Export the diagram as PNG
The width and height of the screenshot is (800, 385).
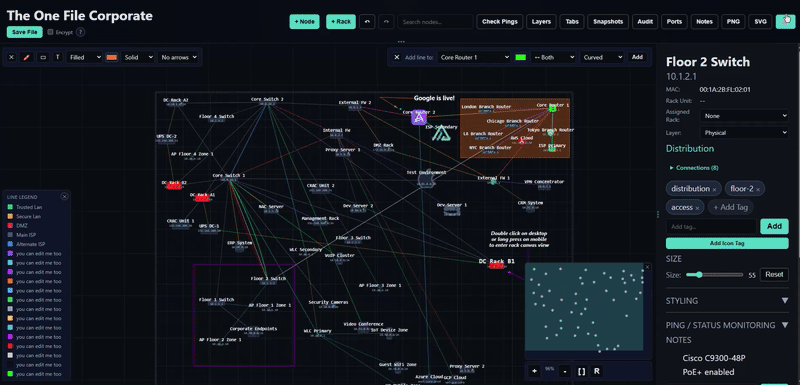(733, 21)
